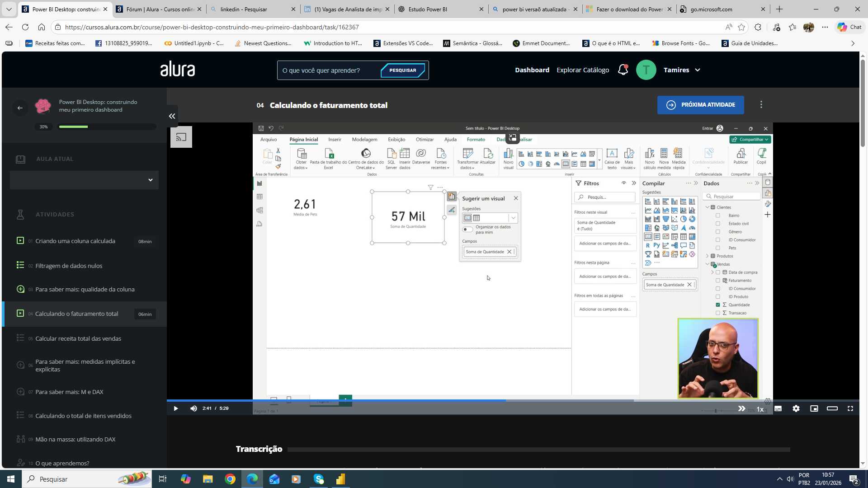Mute the video volume icon
The image size is (868, 488).
[x=193, y=408]
